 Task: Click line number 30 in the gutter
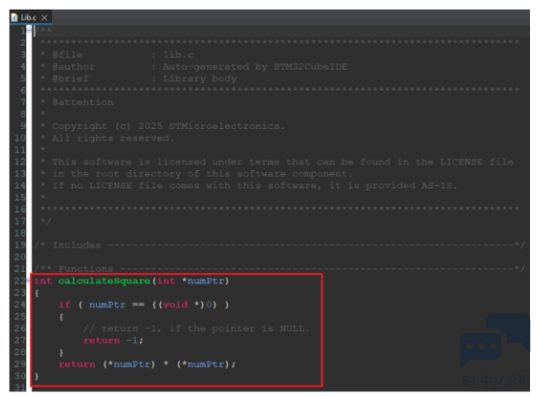(x=20, y=376)
